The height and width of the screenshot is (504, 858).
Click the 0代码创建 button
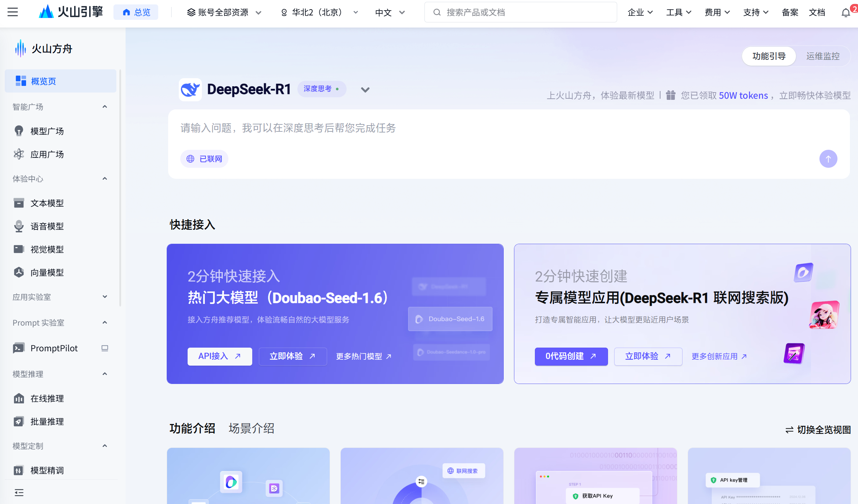pos(571,356)
